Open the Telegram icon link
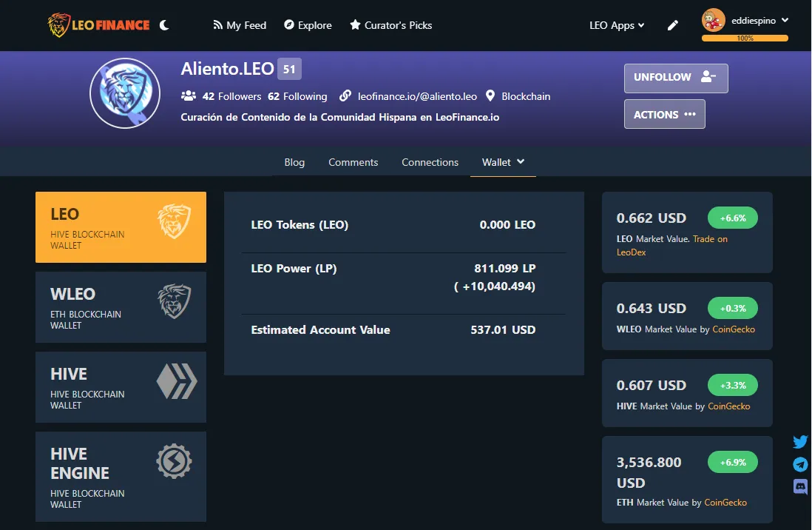812x530 pixels. click(x=800, y=464)
